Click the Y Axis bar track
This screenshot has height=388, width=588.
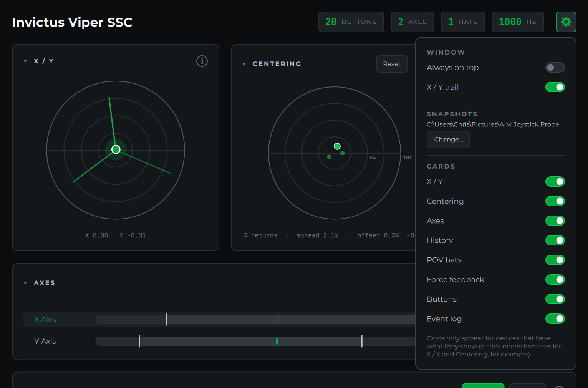coord(255,341)
